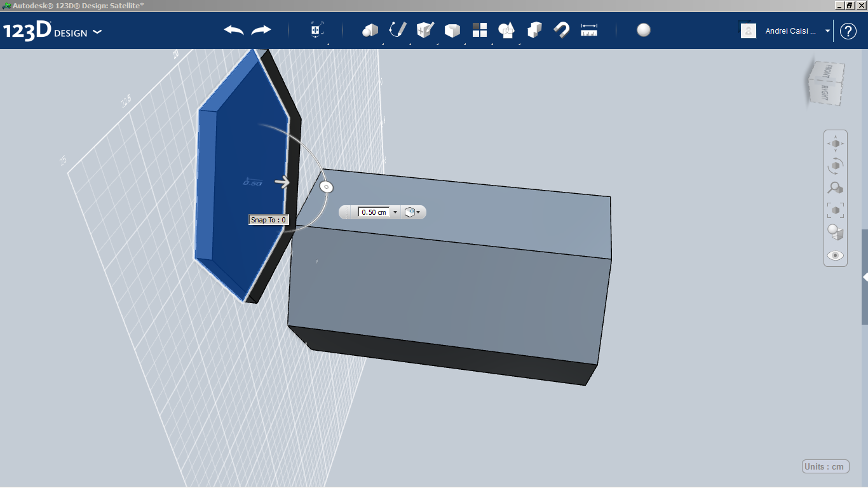
Task: Open the Combine tools menu
Action: (x=534, y=30)
